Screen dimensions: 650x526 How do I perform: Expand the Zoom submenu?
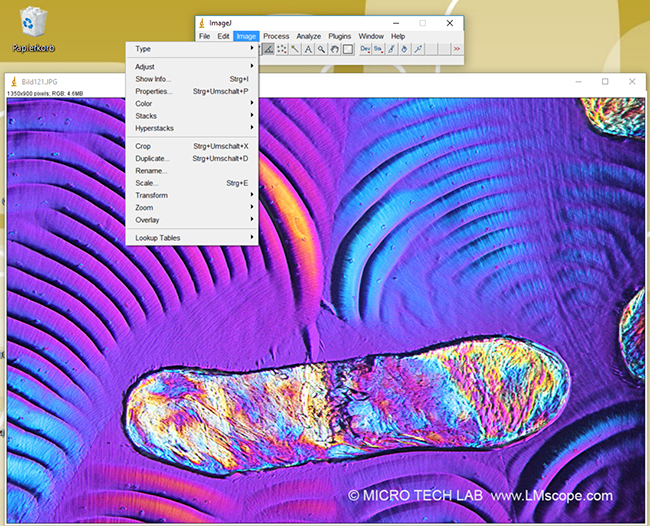[192, 208]
